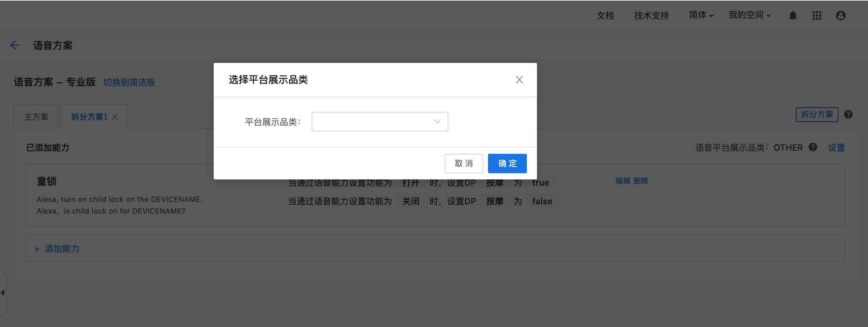
Task: Open the 我的空间 dropdown menu
Action: tap(749, 15)
